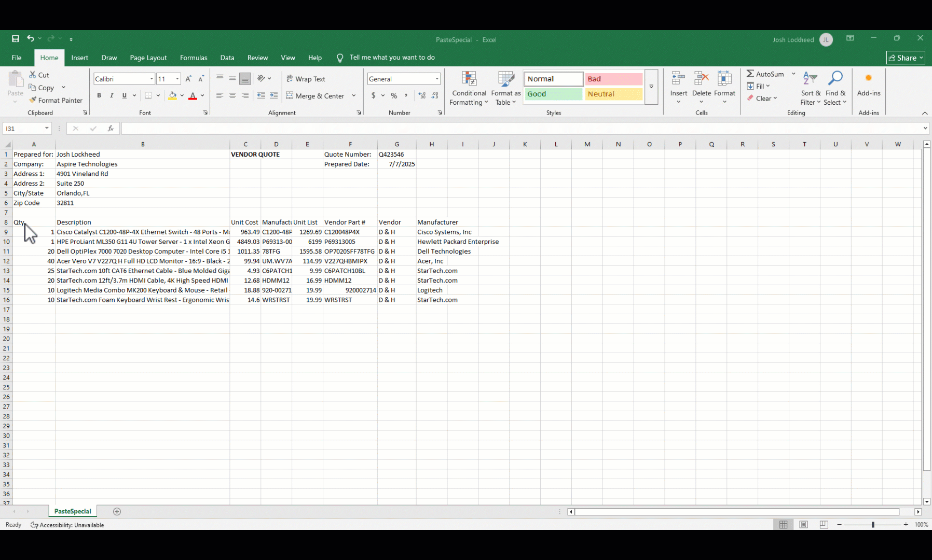Expand the General number format dropdown

437,79
